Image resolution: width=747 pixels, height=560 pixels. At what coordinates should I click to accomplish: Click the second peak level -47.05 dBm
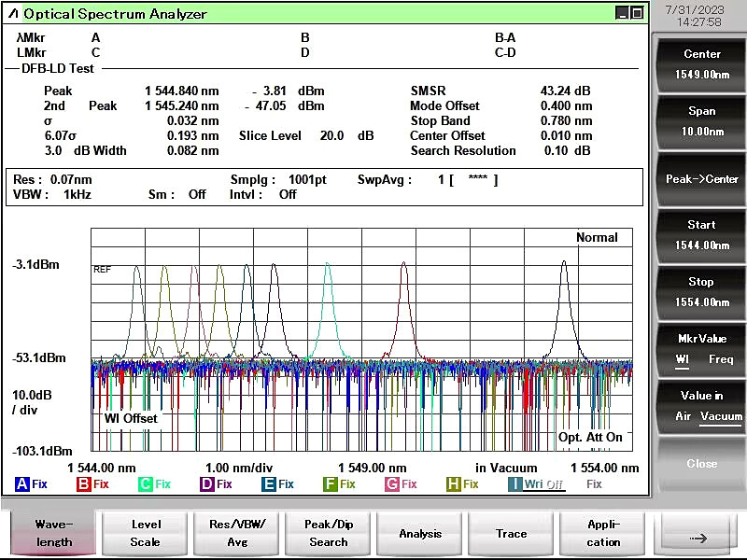(285, 105)
